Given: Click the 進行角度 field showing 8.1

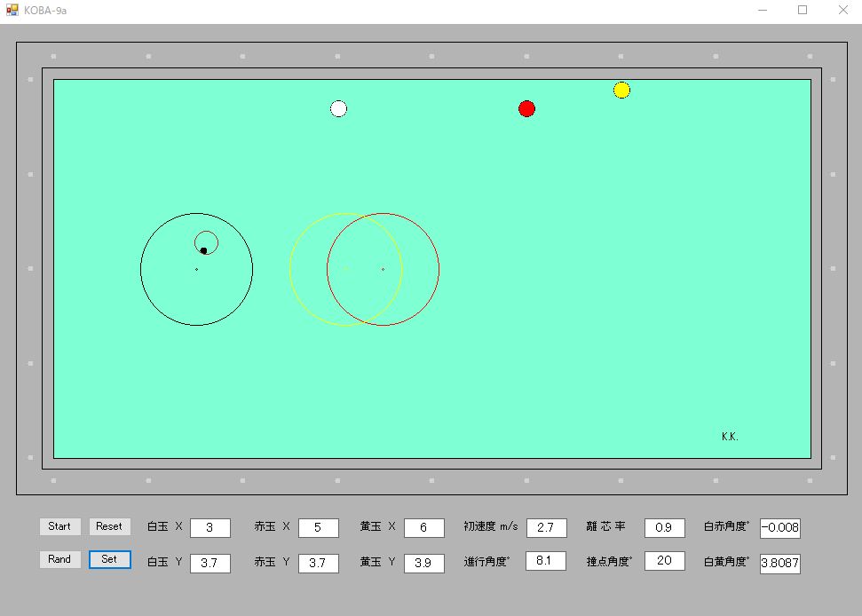Looking at the screenshot, I should coord(546,560).
